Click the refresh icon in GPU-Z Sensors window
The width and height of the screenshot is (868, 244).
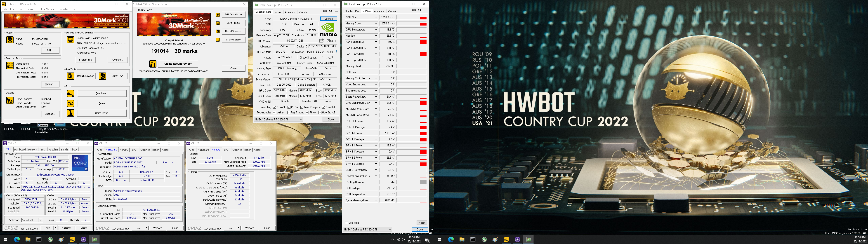[420, 10]
